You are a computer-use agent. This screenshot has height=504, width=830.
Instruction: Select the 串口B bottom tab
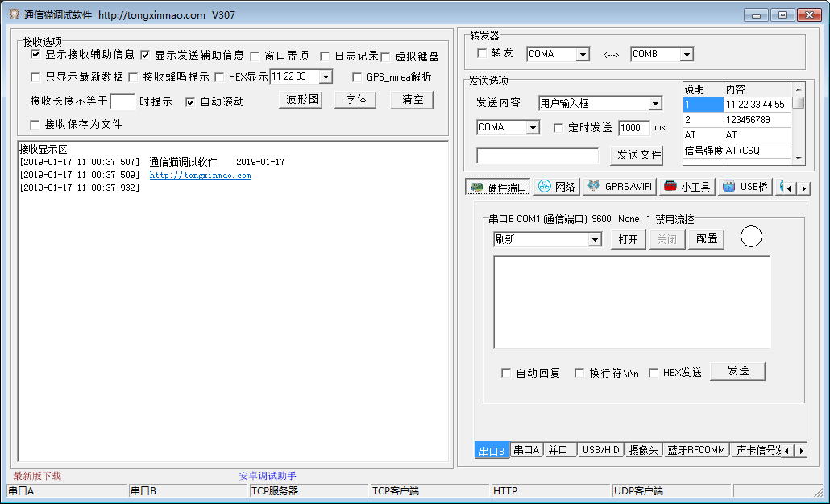(492, 451)
